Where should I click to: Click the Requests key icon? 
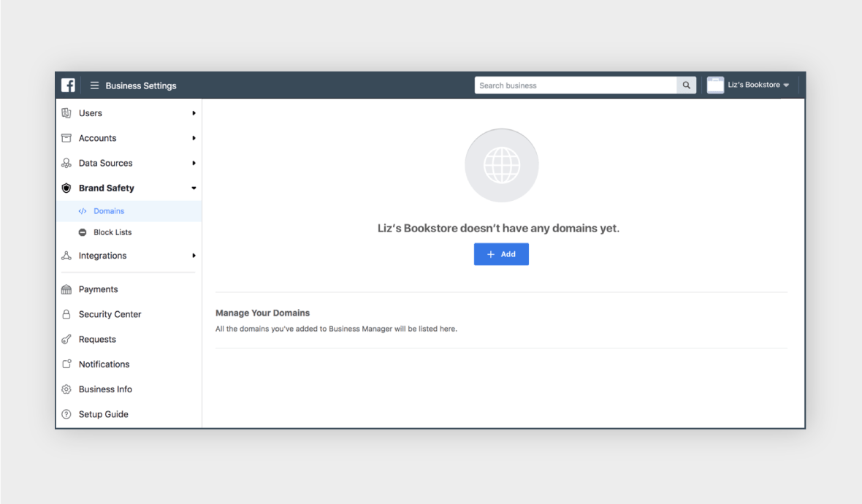click(x=66, y=339)
